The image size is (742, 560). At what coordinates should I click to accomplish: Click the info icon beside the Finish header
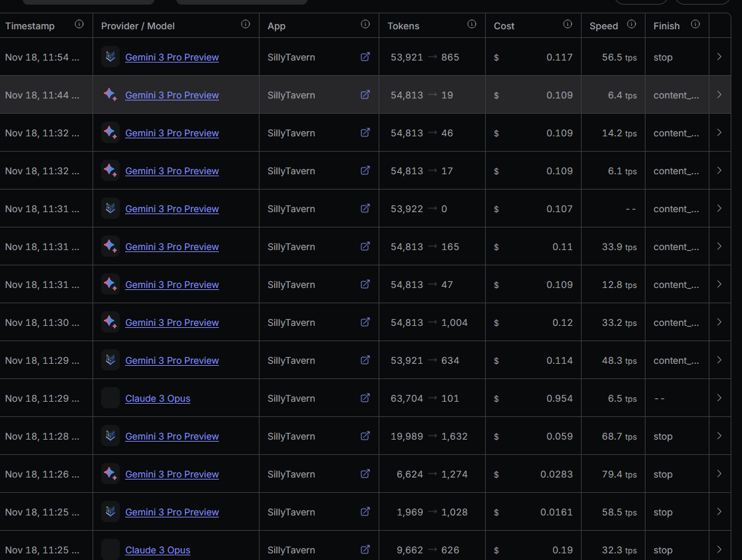pyautogui.click(x=695, y=24)
